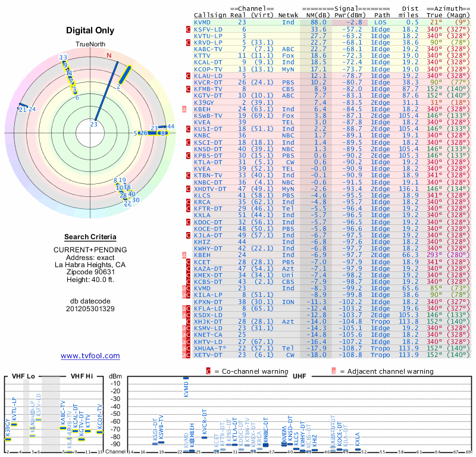Select the K39GY callsign in the table
The height and width of the screenshot is (457, 476).
click(204, 102)
